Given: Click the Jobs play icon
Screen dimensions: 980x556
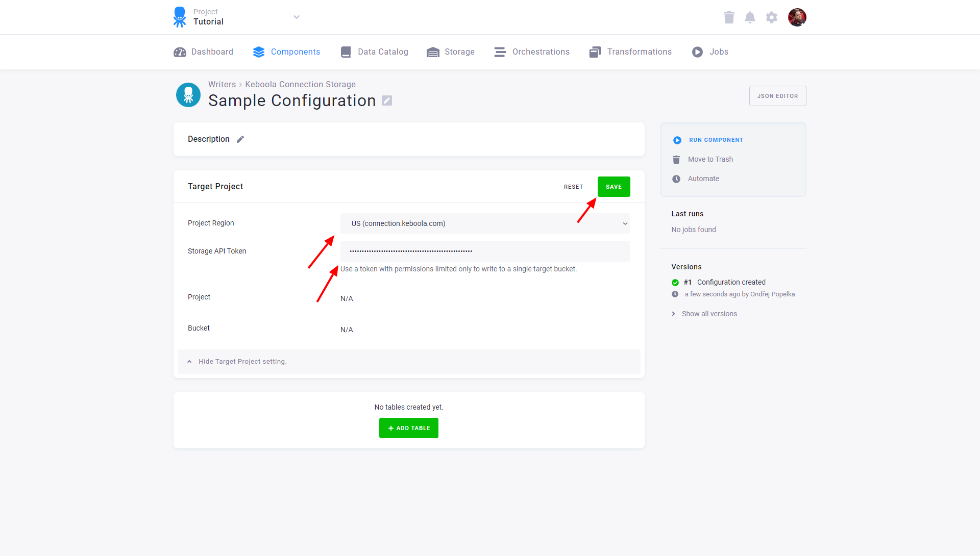Looking at the screenshot, I should pos(697,52).
